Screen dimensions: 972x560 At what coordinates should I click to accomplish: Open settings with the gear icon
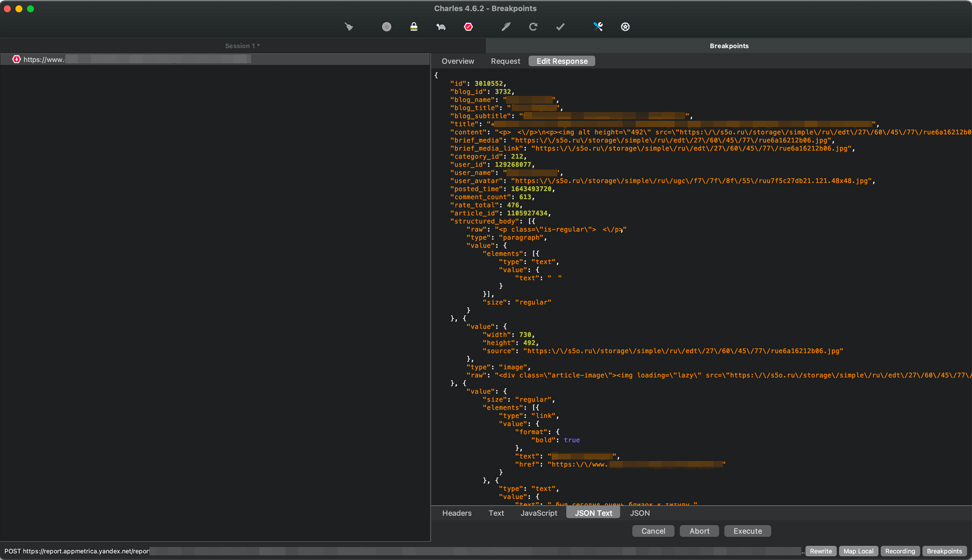click(625, 27)
